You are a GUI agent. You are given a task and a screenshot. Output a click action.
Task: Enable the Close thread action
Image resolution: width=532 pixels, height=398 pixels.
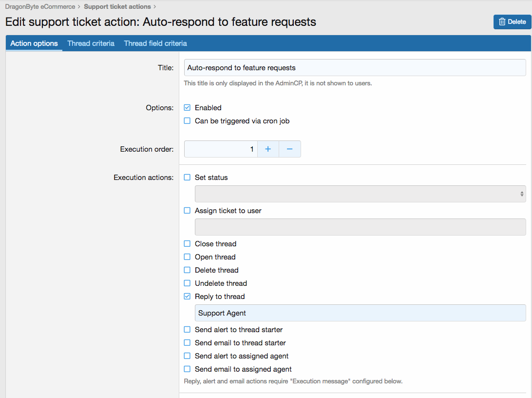(187, 244)
